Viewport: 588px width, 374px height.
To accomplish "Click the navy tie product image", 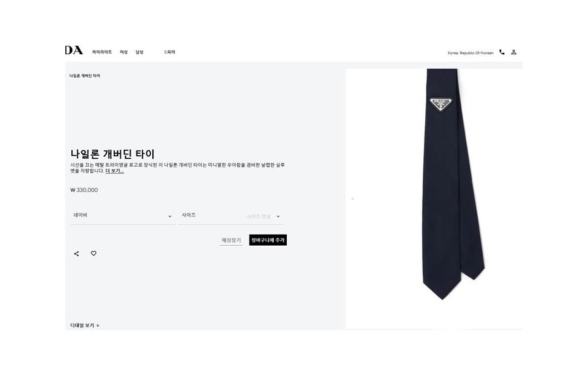I will pyautogui.click(x=453, y=184).
